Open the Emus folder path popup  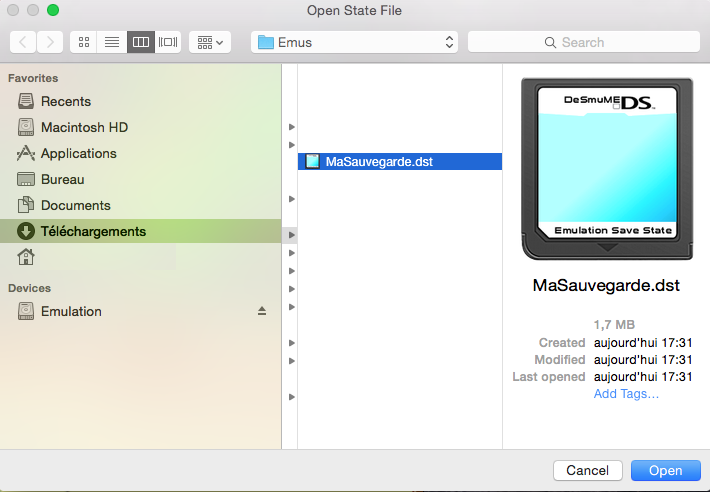click(355, 42)
